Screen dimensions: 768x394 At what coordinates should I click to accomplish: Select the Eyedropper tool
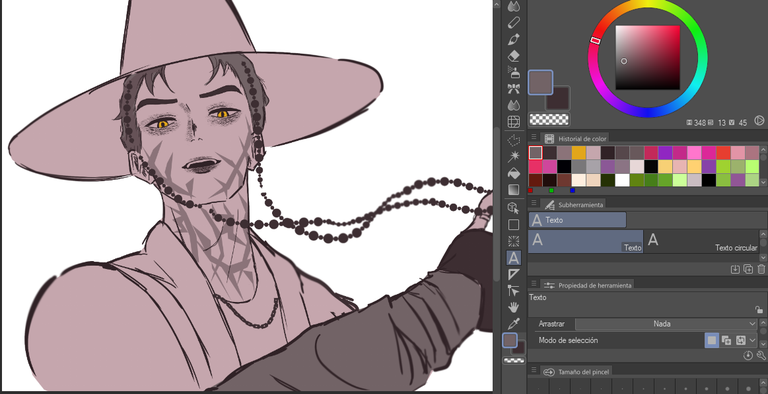(514, 323)
